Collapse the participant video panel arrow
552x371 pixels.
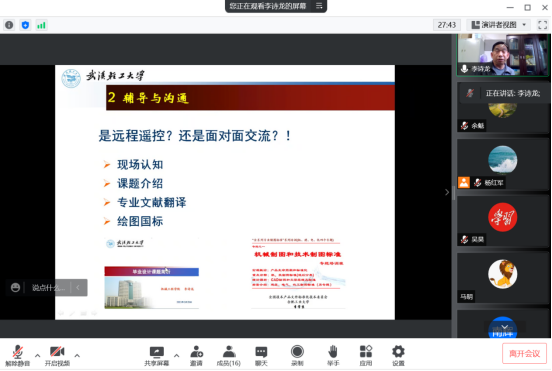click(447, 192)
